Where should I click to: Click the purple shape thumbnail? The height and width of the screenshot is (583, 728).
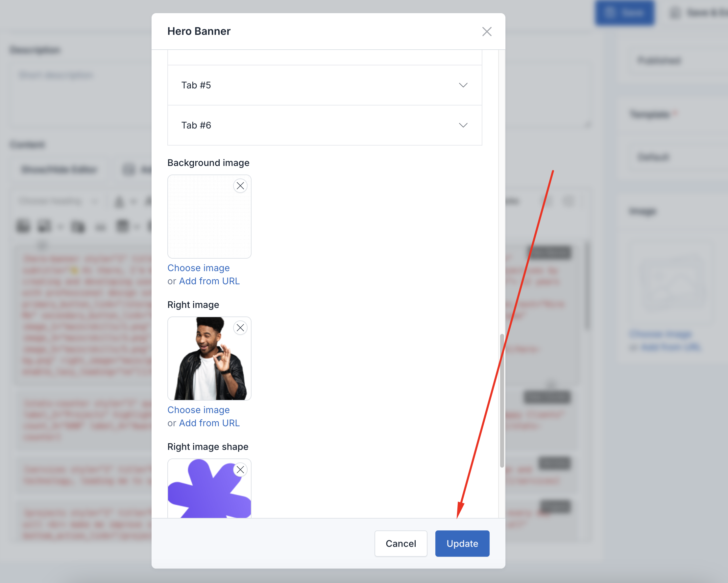point(209,488)
